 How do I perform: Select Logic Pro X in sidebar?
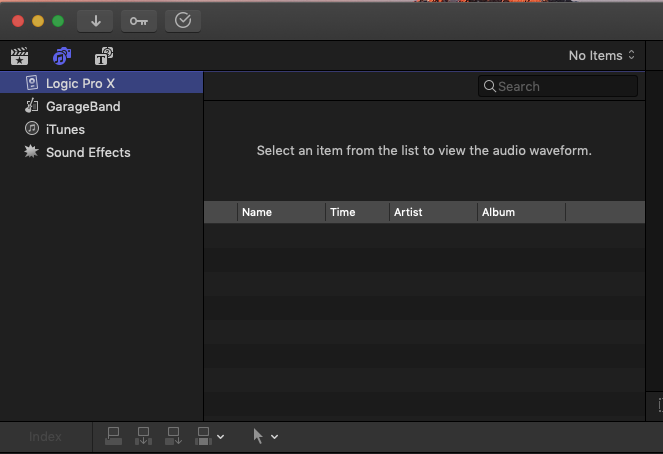80,83
